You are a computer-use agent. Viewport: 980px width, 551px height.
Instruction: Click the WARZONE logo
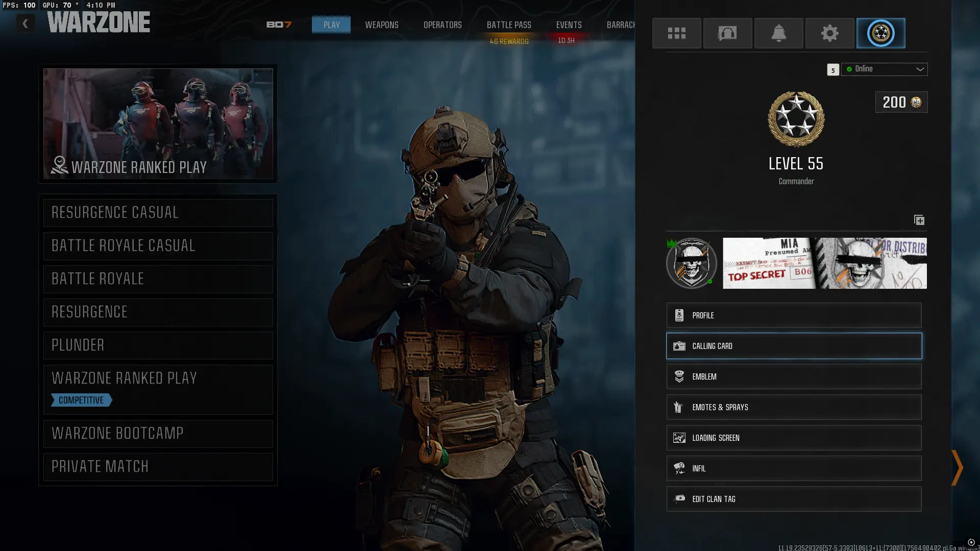[x=99, y=22]
